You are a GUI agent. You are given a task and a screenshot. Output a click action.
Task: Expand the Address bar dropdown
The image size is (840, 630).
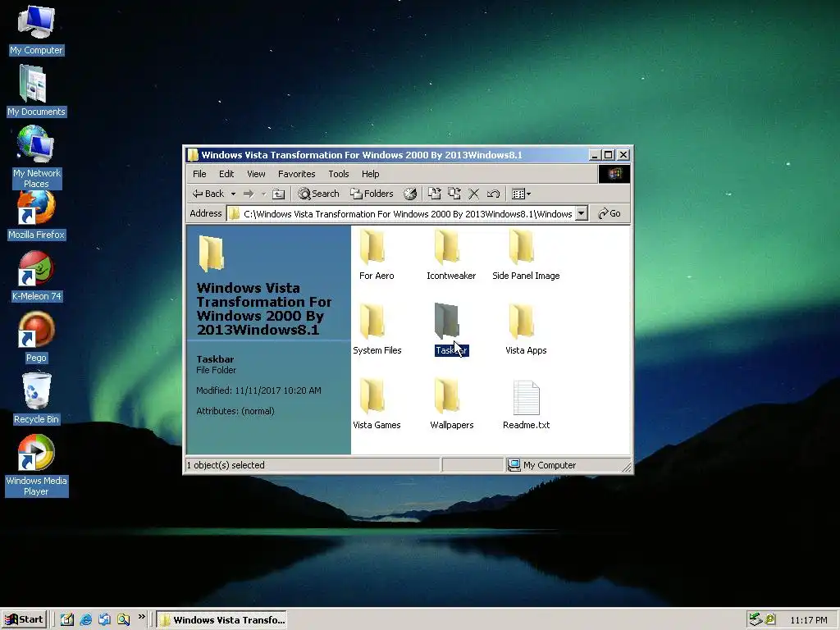click(582, 214)
